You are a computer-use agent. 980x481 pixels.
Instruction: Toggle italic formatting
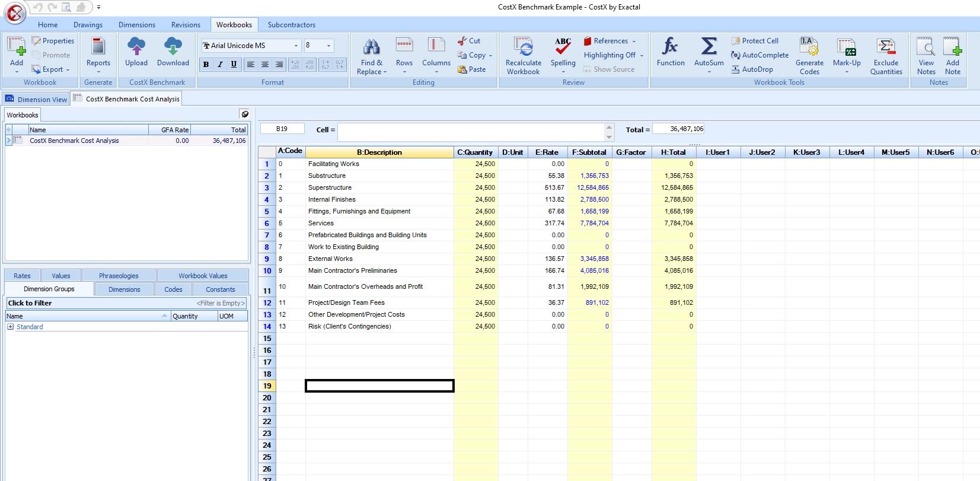[220, 64]
